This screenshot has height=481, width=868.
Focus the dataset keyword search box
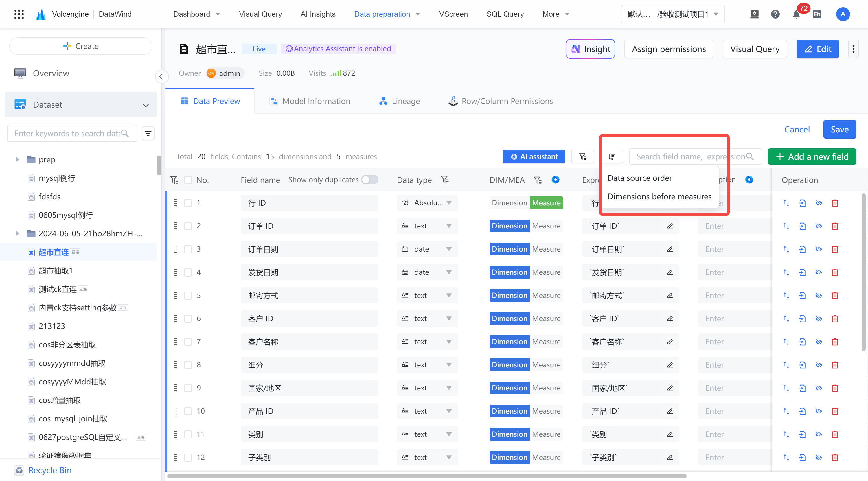coord(72,134)
